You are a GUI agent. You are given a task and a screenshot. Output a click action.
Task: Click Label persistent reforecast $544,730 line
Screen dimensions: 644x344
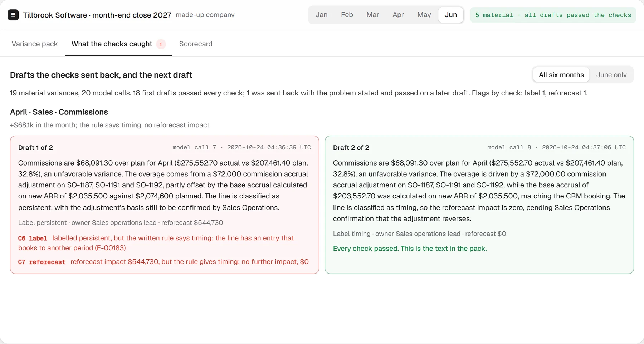click(121, 223)
